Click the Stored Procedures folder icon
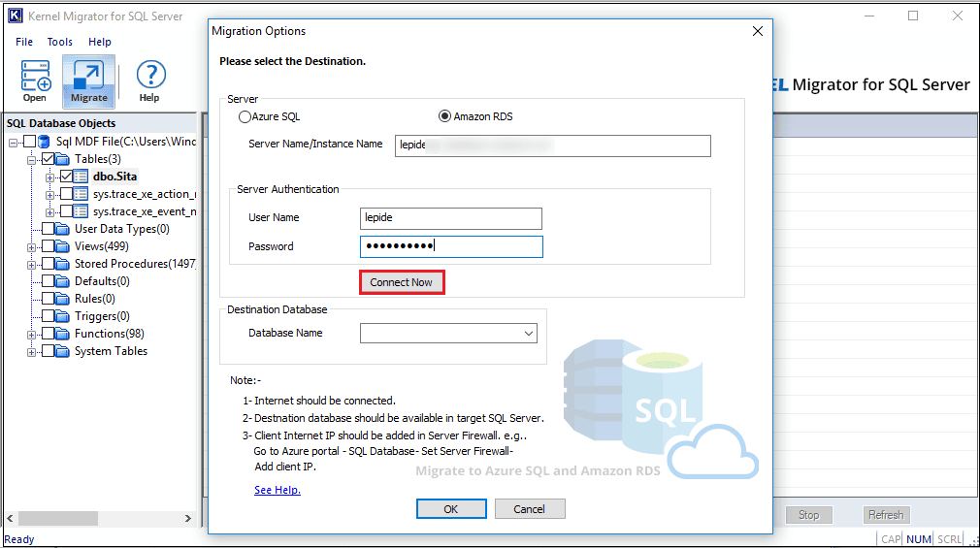Viewport: 980px width, 548px height. pyautogui.click(x=62, y=265)
